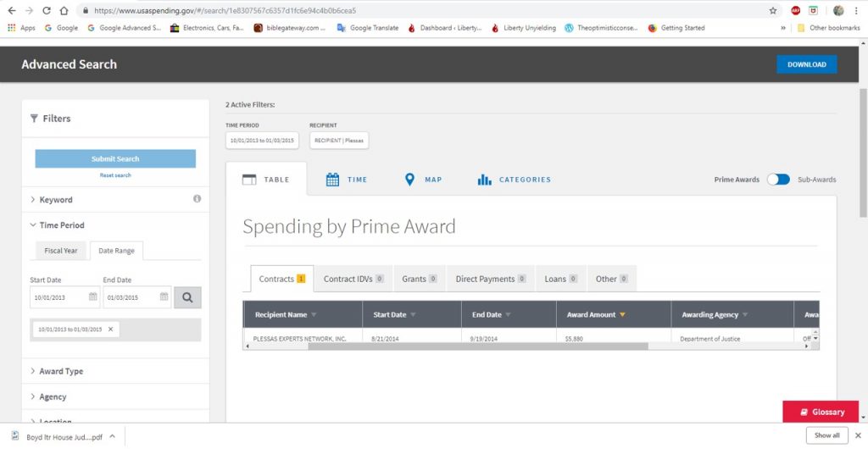Click the Time Period active filter chip
The height and width of the screenshot is (449, 868).
[262, 141]
